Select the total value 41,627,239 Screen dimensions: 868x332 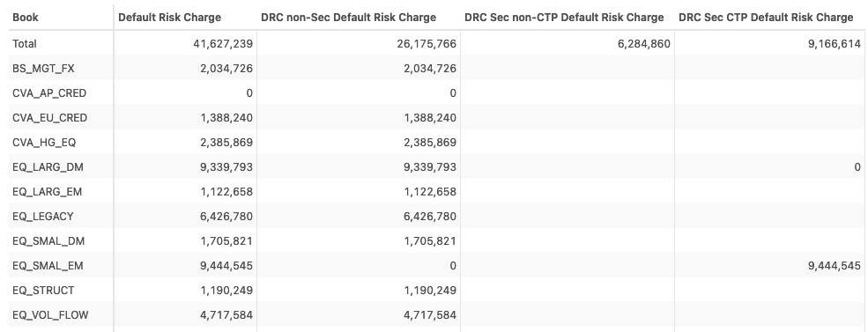coord(223,44)
